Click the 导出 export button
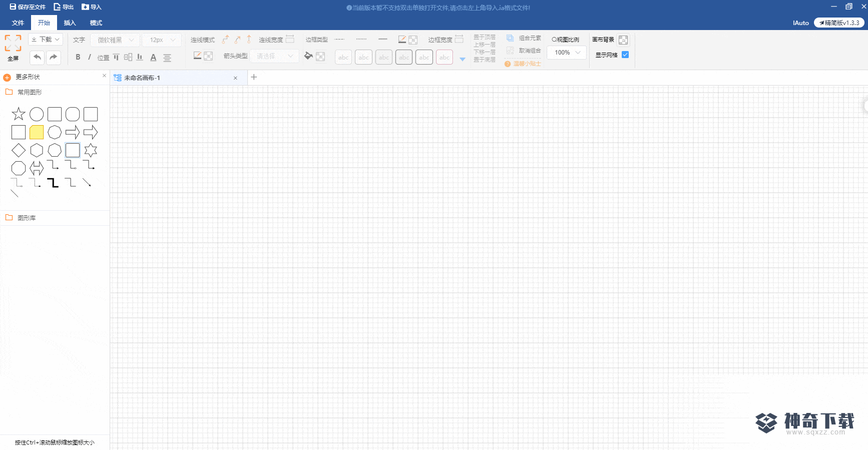This screenshot has height=450, width=868. pyautogui.click(x=64, y=7)
